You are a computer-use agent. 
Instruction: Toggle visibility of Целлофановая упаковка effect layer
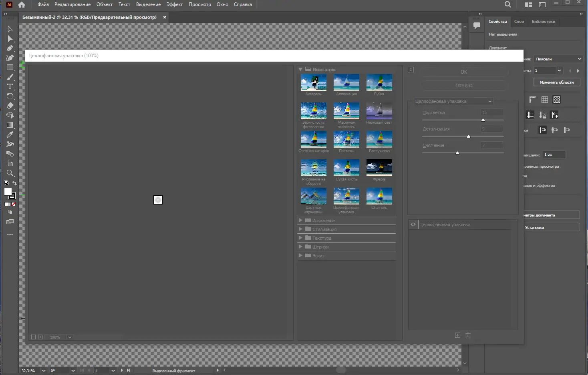tap(413, 225)
